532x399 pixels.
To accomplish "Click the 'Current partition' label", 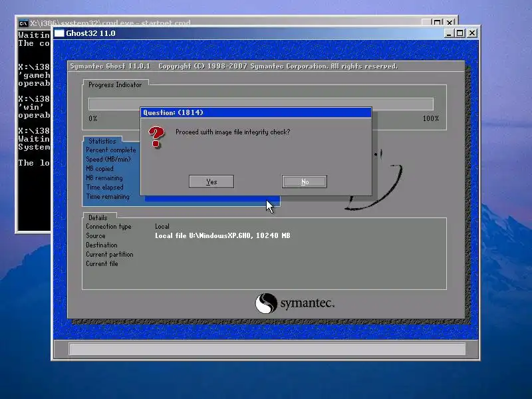I will [110, 255].
